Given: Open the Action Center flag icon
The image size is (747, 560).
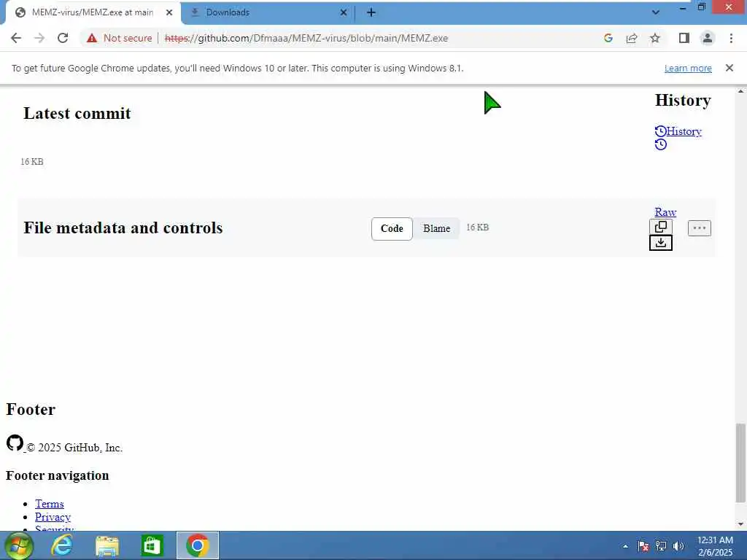Looking at the screenshot, I should coord(643,546).
